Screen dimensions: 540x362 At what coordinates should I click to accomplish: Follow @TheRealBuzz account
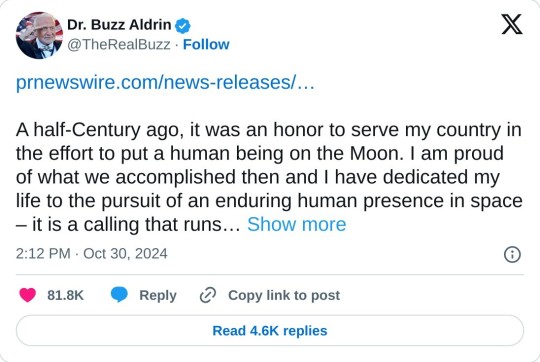[206, 44]
